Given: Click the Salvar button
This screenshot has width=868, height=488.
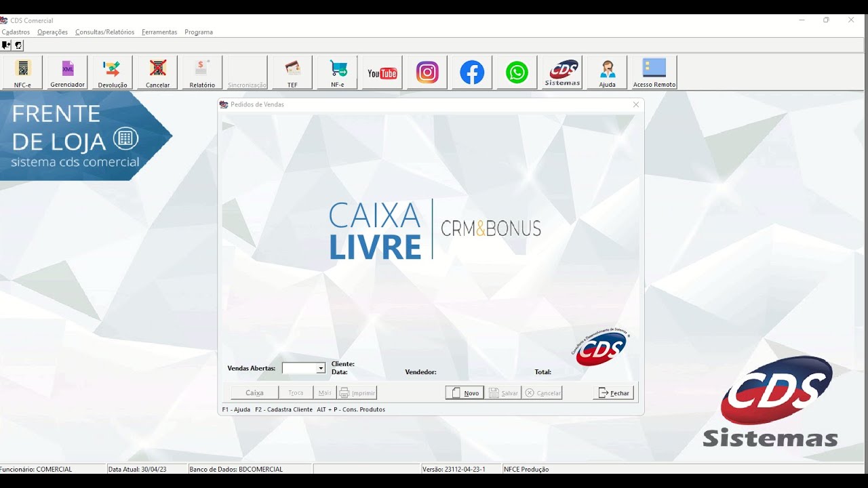Looking at the screenshot, I should 503,393.
